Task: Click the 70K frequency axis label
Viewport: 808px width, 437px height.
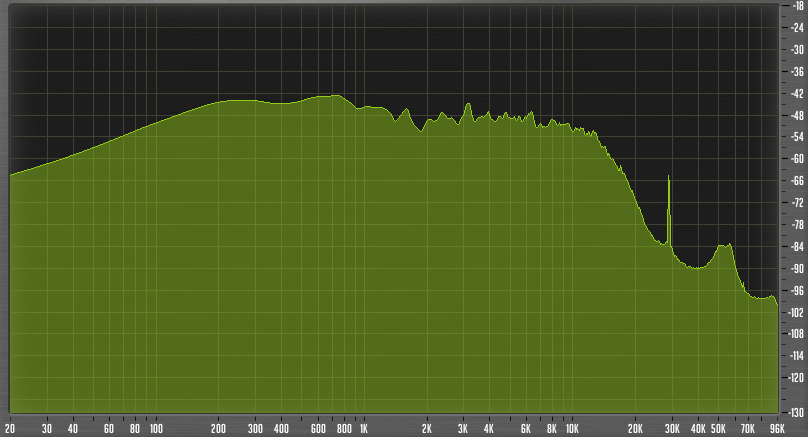Action: (x=748, y=429)
